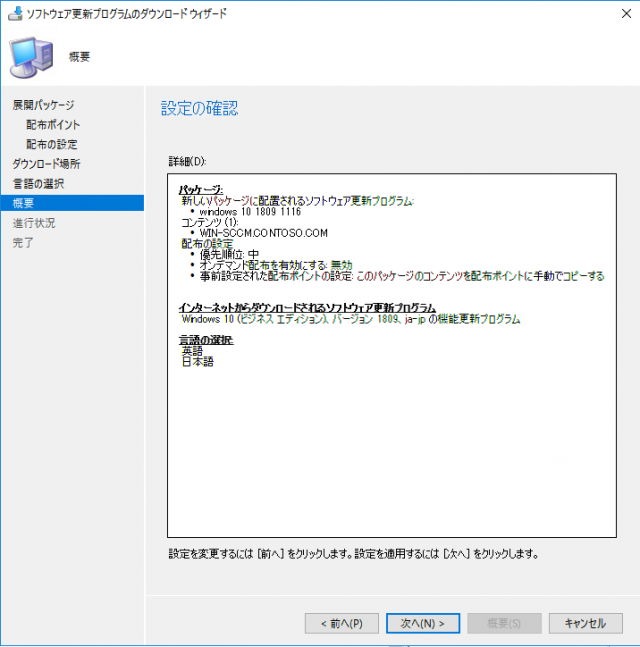Click the computer icon in the header

(32, 57)
